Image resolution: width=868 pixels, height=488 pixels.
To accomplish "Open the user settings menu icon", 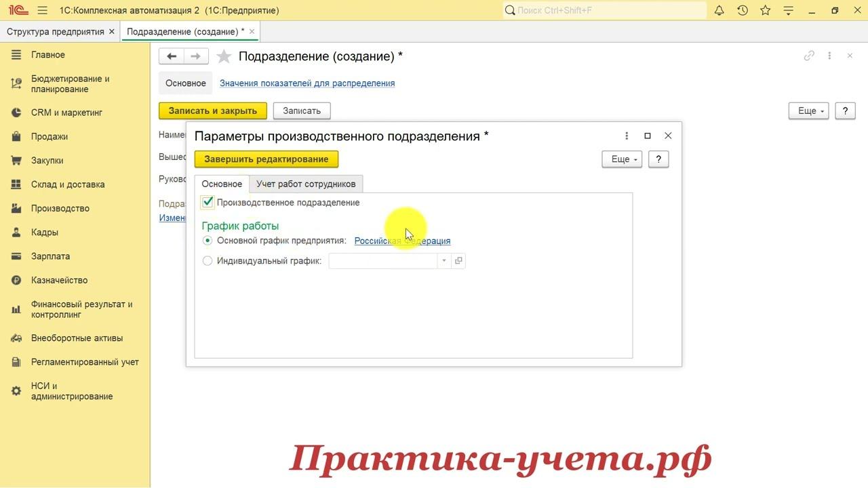I will click(x=788, y=10).
